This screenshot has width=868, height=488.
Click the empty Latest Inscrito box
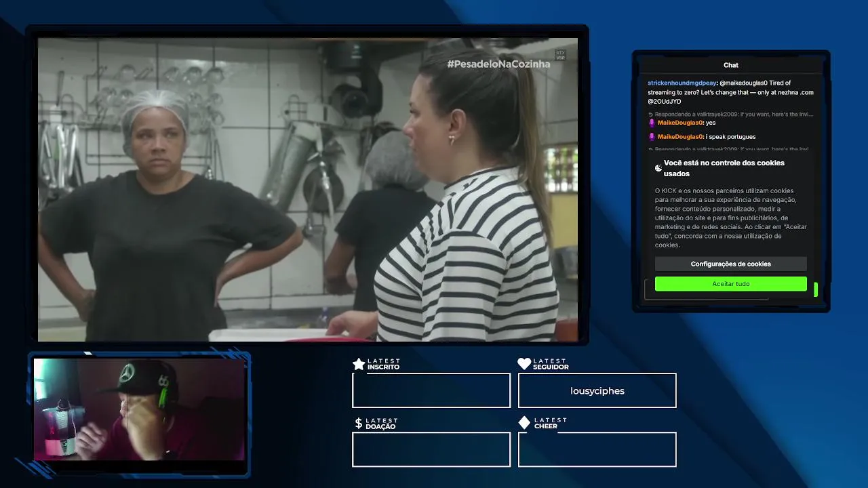(x=431, y=390)
